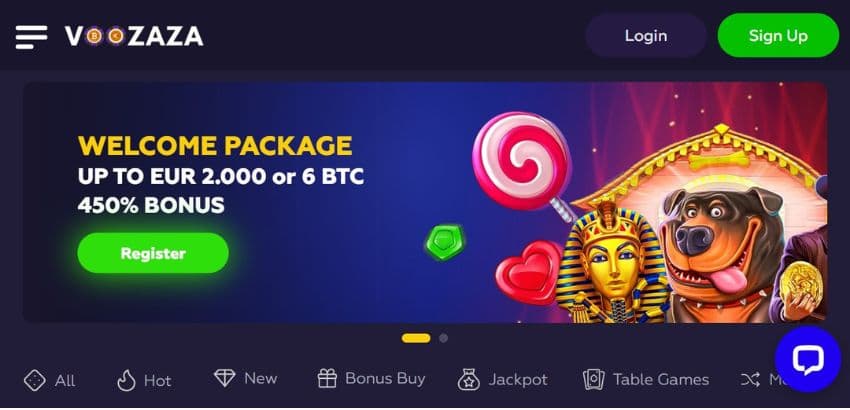850x410 pixels.
Task: Click the Voozaza logo
Action: (134, 36)
